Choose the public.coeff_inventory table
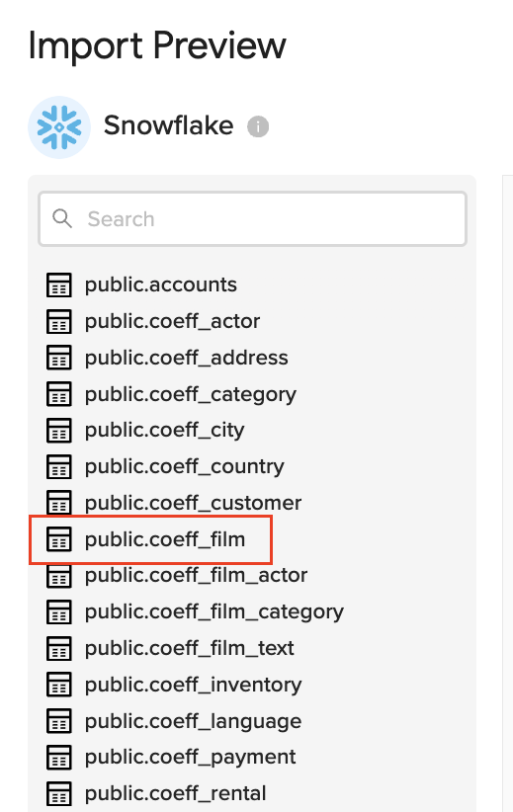This screenshot has height=812, width=513. pyautogui.click(x=194, y=686)
